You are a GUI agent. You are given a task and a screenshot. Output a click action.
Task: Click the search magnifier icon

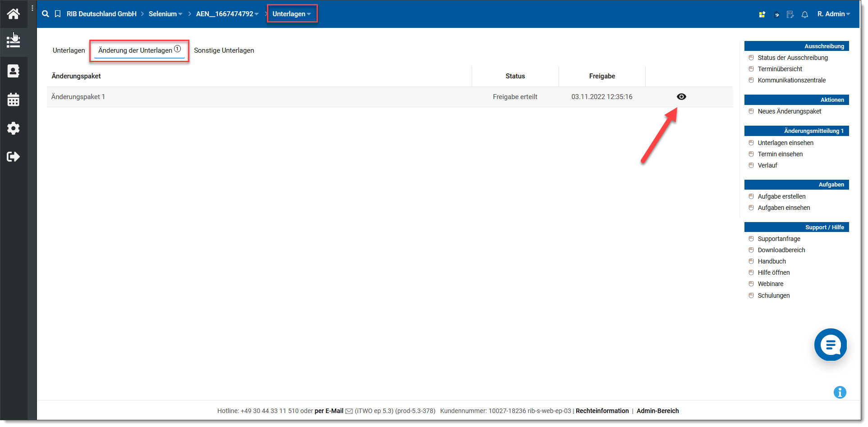[x=46, y=14]
